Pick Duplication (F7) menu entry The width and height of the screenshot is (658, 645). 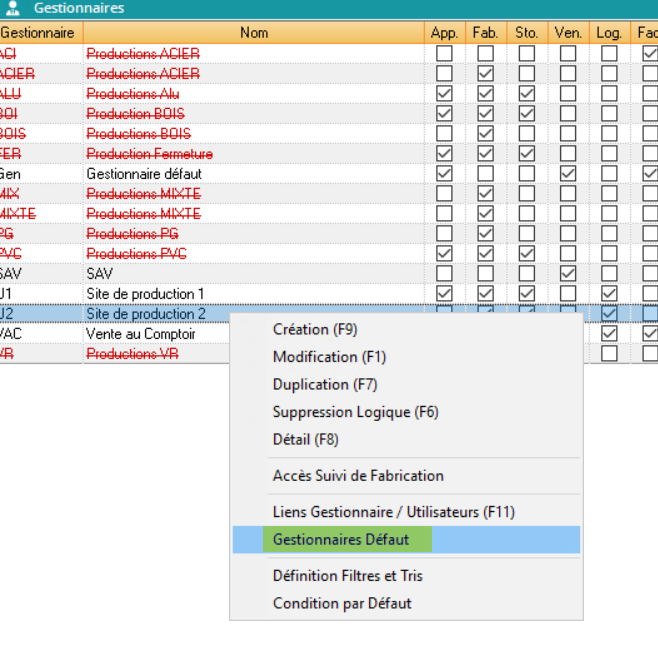pos(324,384)
